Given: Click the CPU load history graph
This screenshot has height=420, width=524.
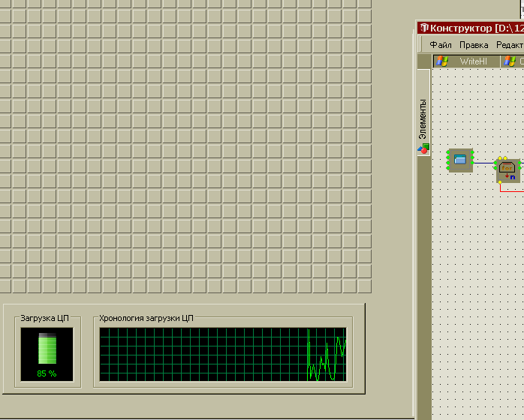Looking at the screenshot, I should [x=223, y=354].
